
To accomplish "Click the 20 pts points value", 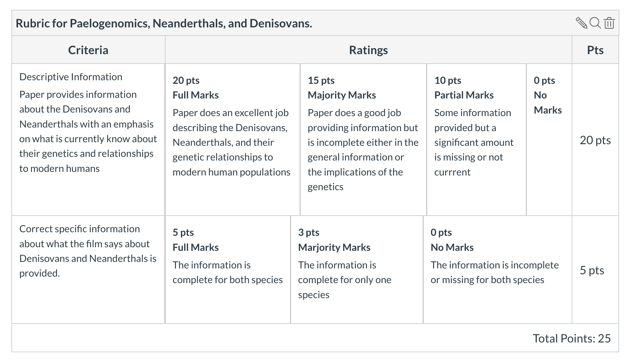I will pos(595,140).
